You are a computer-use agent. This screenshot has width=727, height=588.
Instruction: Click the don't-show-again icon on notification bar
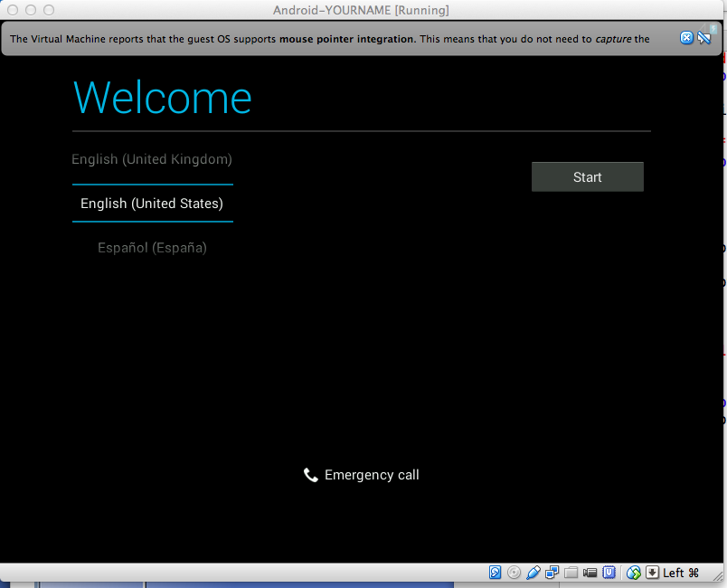704,38
